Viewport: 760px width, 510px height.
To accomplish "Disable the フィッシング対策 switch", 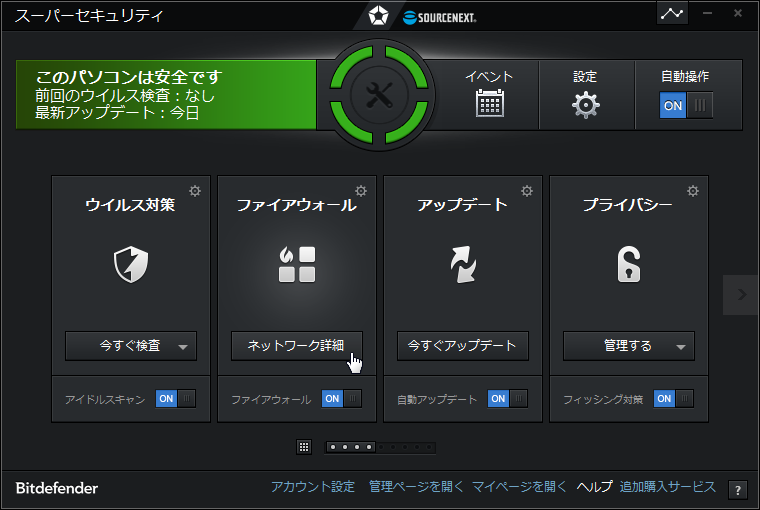I will coord(673,399).
